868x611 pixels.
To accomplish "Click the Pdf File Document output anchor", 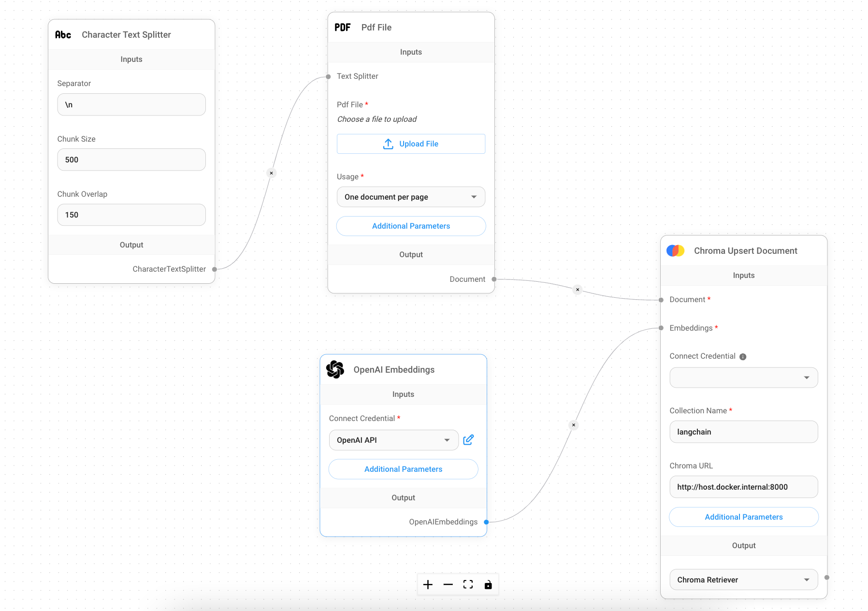I will [494, 279].
